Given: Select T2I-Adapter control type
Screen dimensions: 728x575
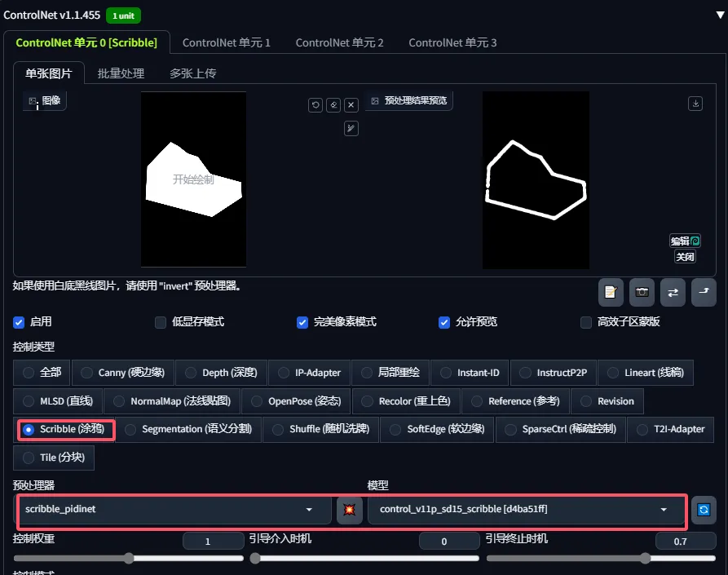Looking at the screenshot, I should tap(670, 430).
